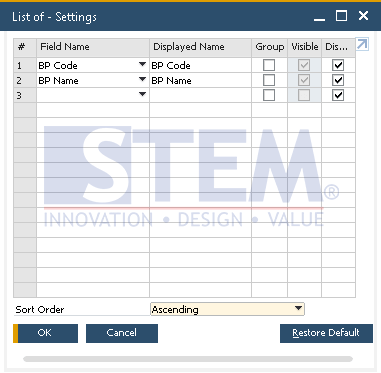
Task: Click the empty Displayed Name cell in row 3
Action: (x=200, y=95)
